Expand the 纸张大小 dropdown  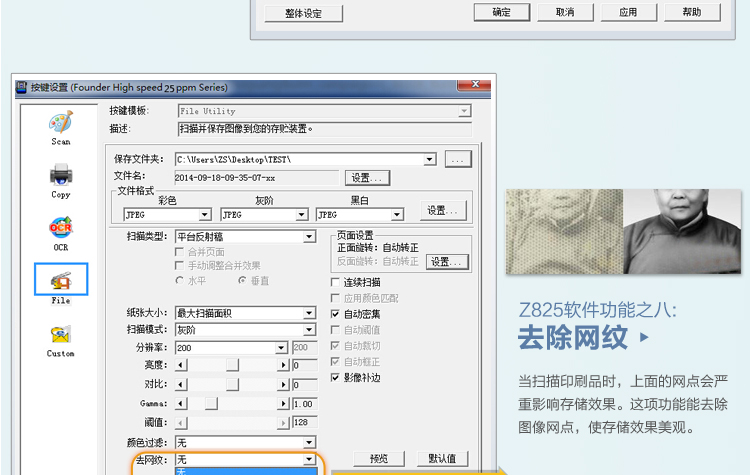point(310,313)
